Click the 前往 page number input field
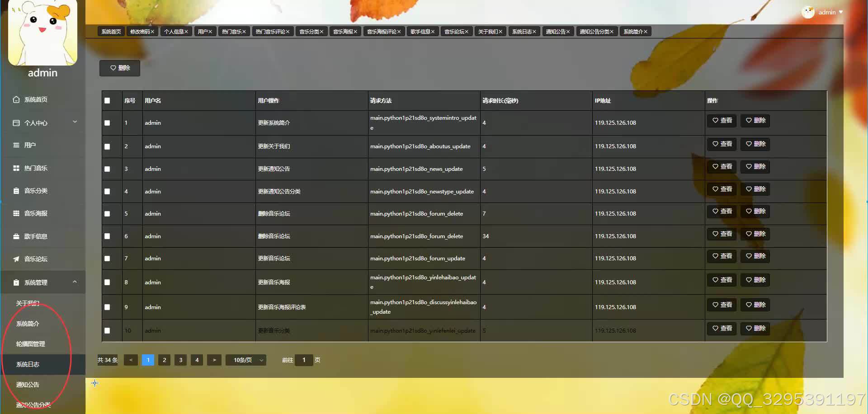The image size is (868, 414). pos(304,360)
